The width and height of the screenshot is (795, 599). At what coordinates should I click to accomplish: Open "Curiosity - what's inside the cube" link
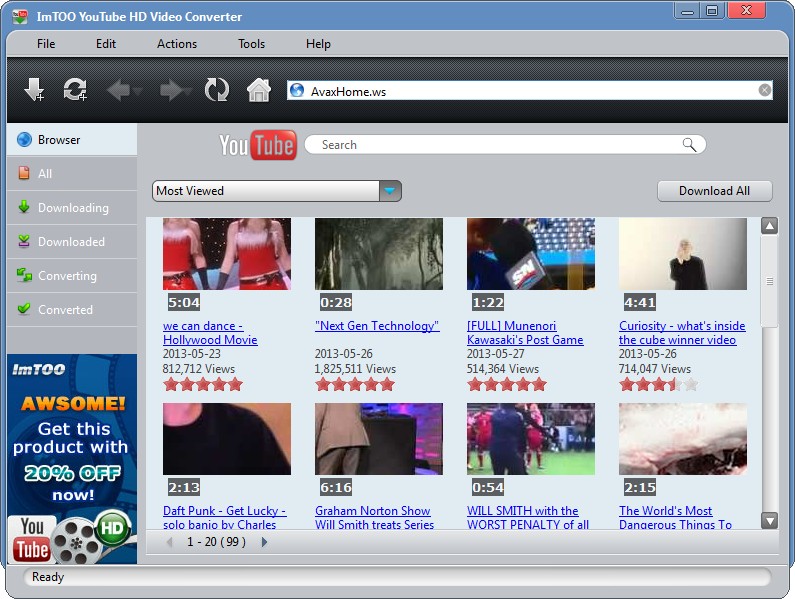[x=682, y=333]
